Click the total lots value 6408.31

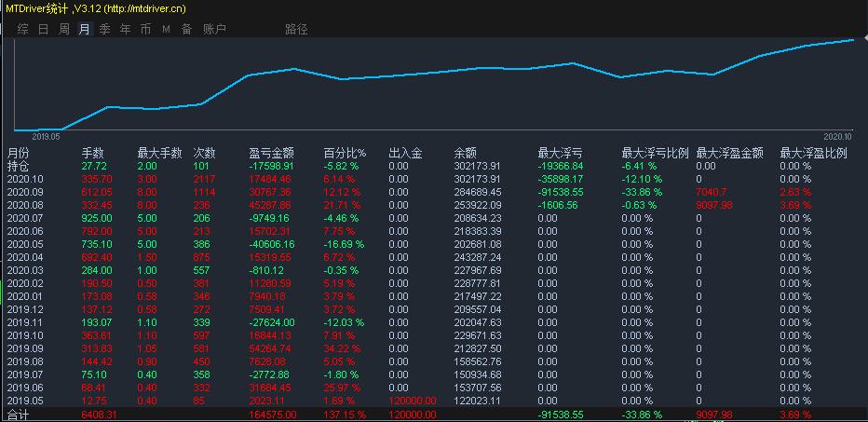click(x=99, y=415)
